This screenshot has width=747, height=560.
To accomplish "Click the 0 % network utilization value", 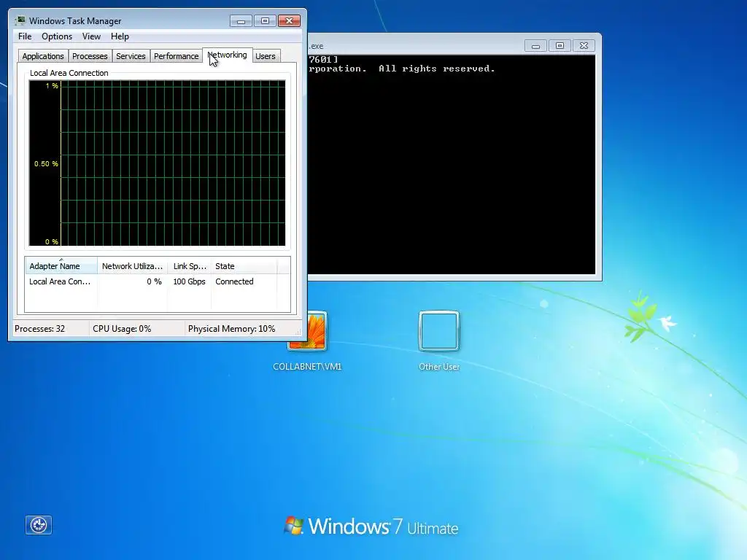I will tap(154, 281).
